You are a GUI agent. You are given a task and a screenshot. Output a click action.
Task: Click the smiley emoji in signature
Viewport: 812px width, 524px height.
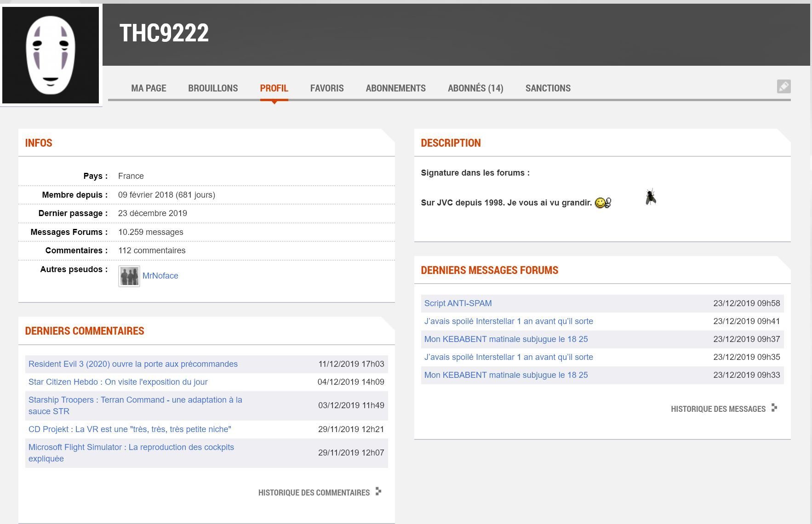click(x=603, y=203)
